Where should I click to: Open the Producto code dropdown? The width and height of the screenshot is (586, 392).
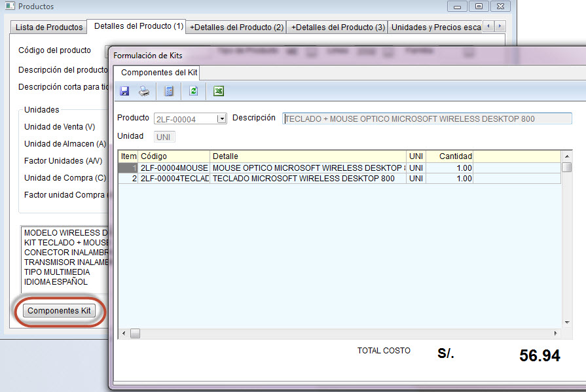pyautogui.click(x=221, y=118)
